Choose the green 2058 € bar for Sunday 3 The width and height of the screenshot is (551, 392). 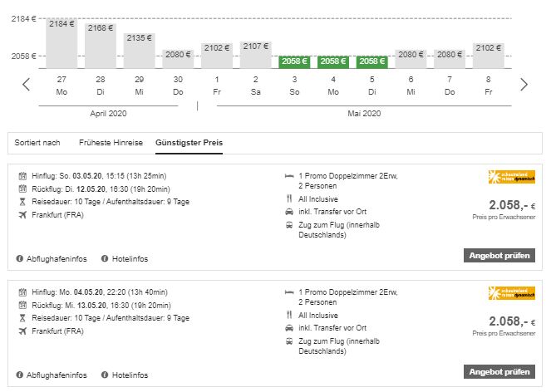tap(294, 61)
